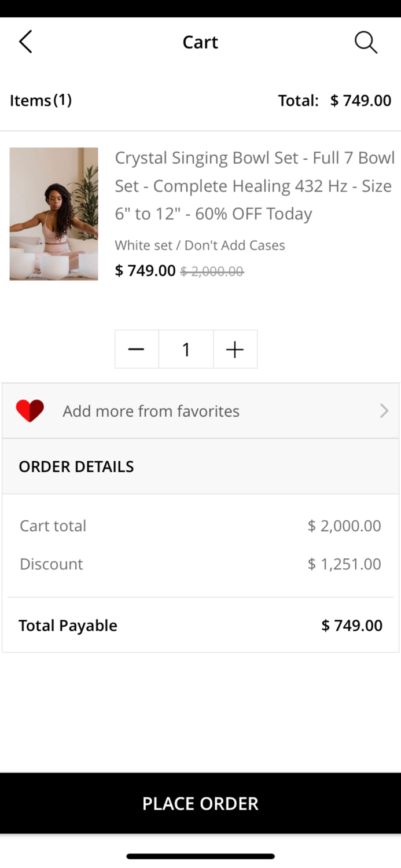Tap the Items (1) count label
Screen dimensions: 401x868
tap(41, 101)
